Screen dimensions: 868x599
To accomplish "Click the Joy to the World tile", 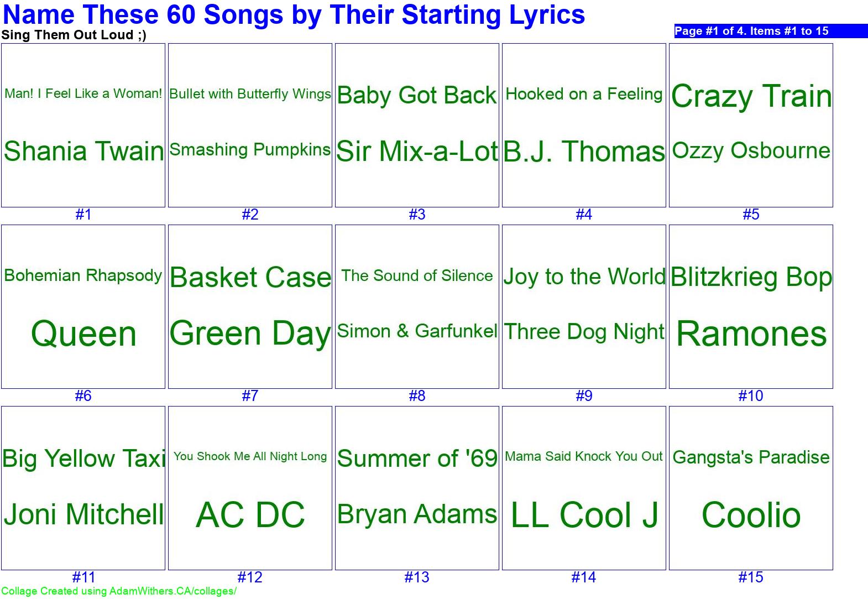I will pyautogui.click(x=584, y=306).
